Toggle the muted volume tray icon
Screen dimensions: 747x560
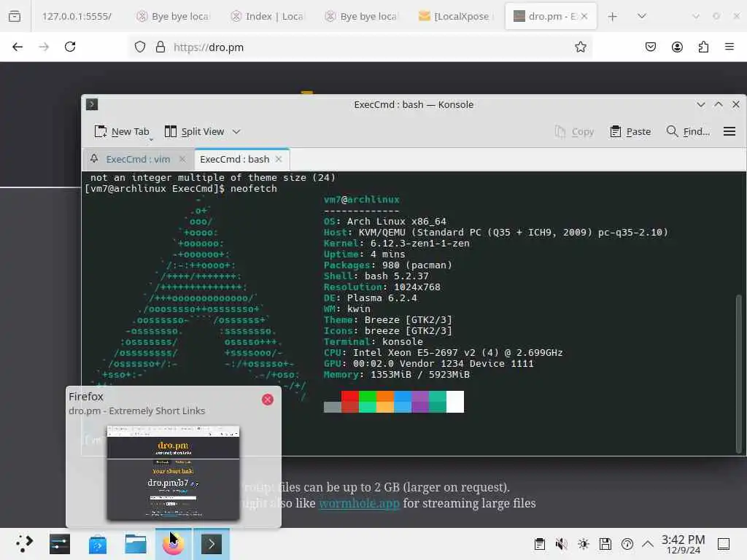(x=562, y=544)
